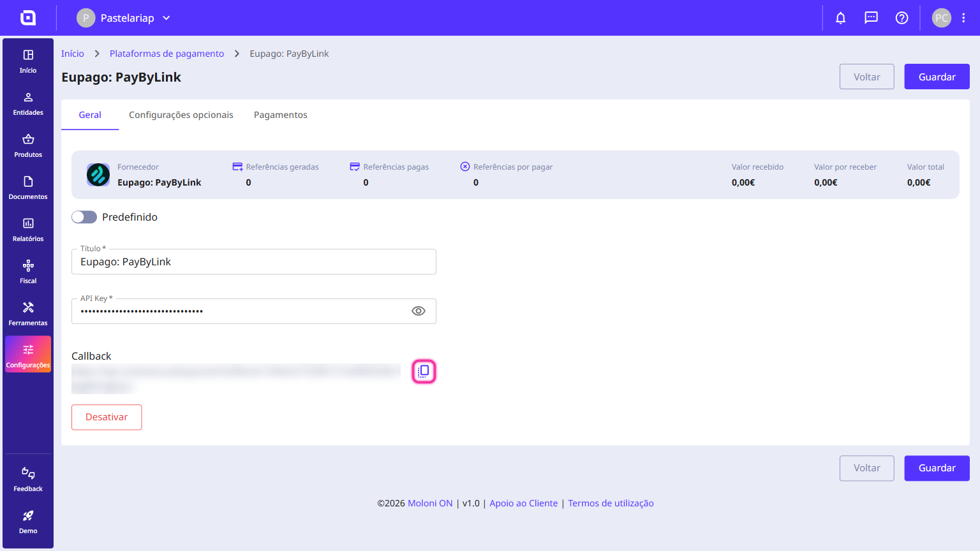This screenshot has height=551, width=980.
Task: Open the Moloni ON footer link
Action: [x=430, y=503]
